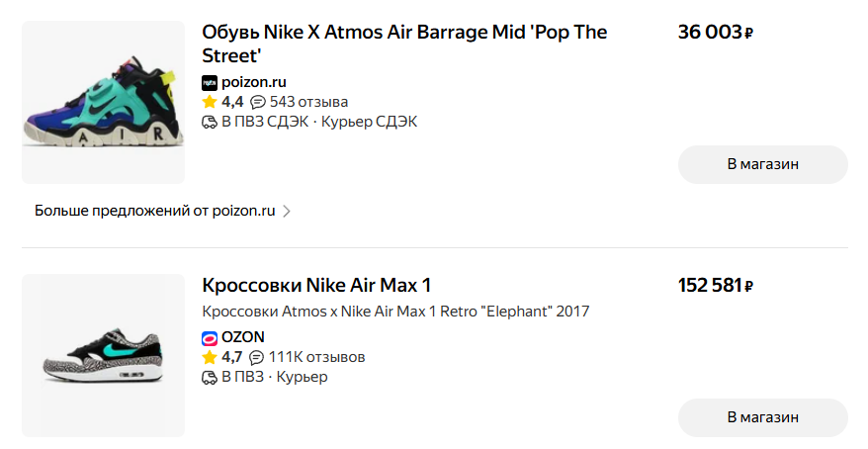
Task: Open the '543 отзыва' reviews link
Action: click(x=308, y=102)
